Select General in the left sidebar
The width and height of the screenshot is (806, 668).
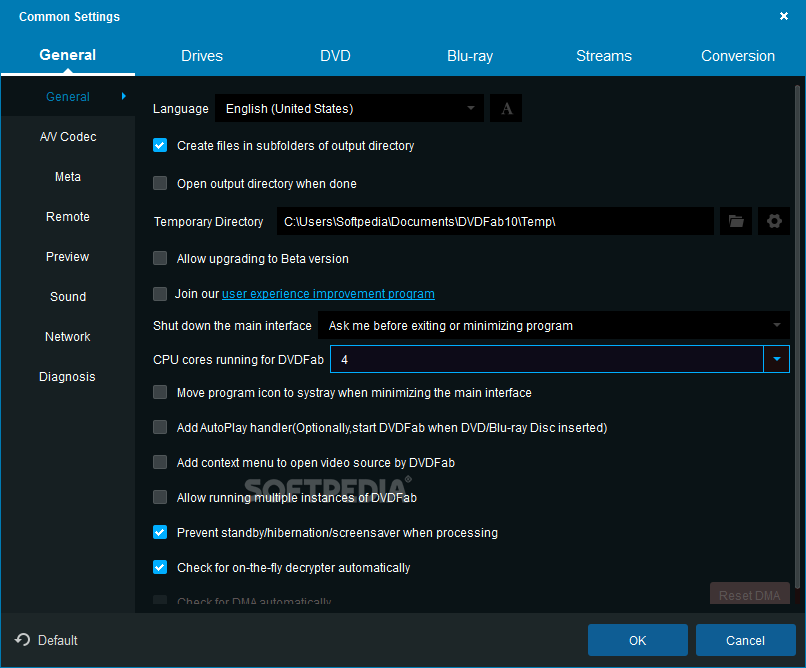68,97
